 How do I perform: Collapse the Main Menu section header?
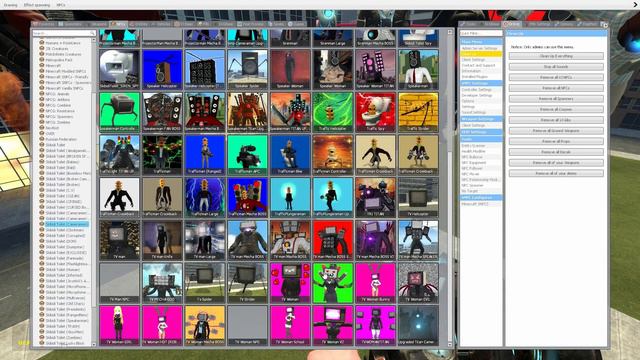tap(481, 42)
